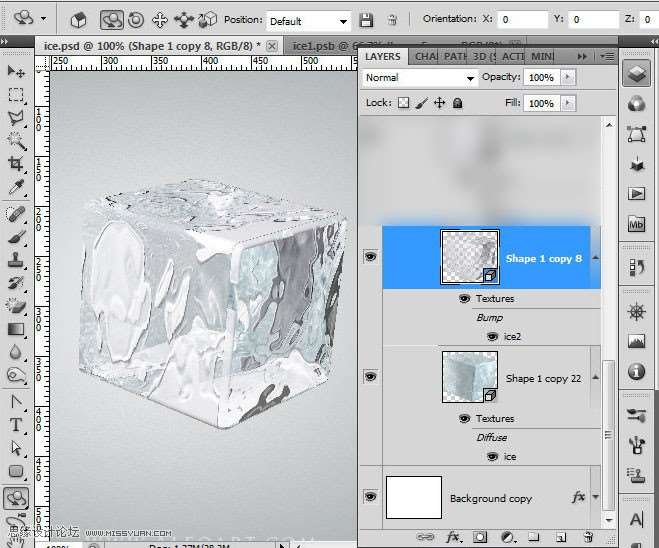This screenshot has height=548, width=659.
Task: Select the Rounded Rectangle shape tool
Action: [x=16, y=471]
